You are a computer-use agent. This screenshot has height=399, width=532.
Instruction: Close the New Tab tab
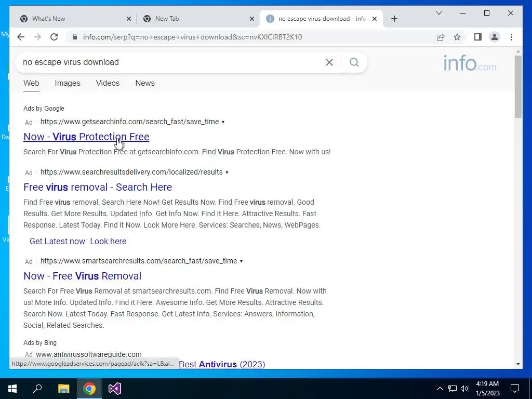point(252,19)
